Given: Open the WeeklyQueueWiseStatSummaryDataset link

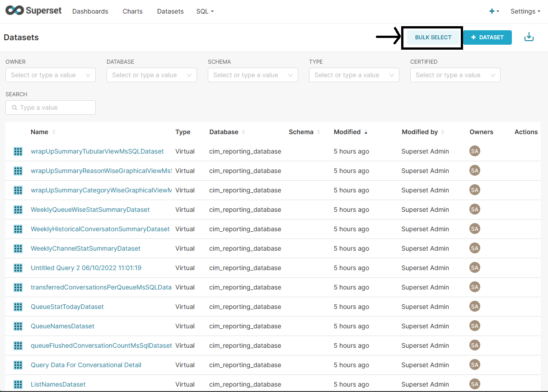Looking at the screenshot, I should (90, 210).
